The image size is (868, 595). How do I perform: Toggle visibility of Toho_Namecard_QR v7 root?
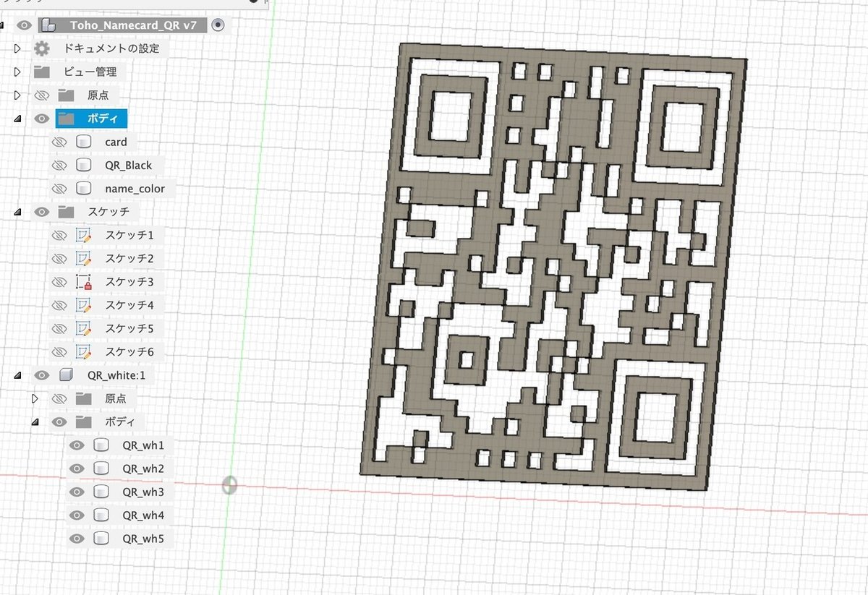click(x=25, y=26)
